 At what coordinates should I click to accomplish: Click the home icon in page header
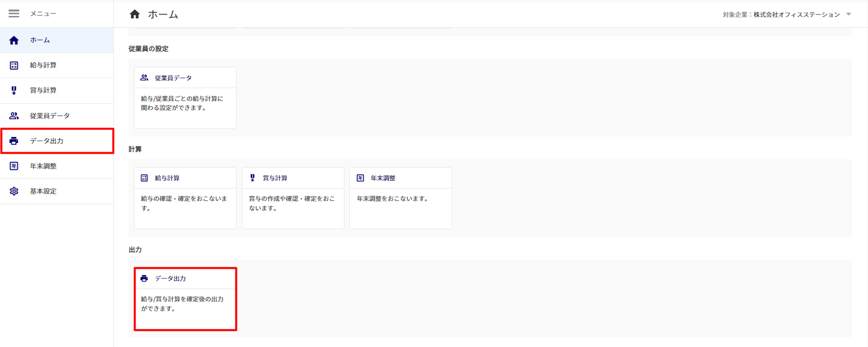pyautogui.click(x=135, y=14)
